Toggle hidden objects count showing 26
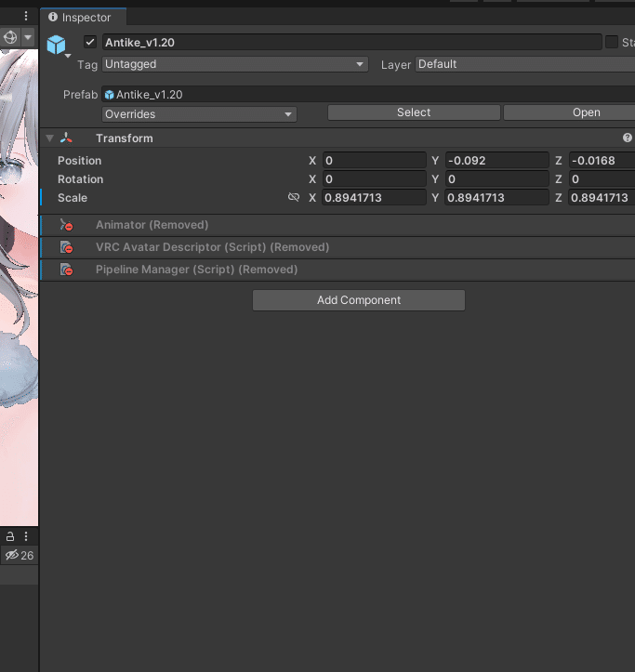Viewport: 635px width, 672px height. [x=20, y=556]
